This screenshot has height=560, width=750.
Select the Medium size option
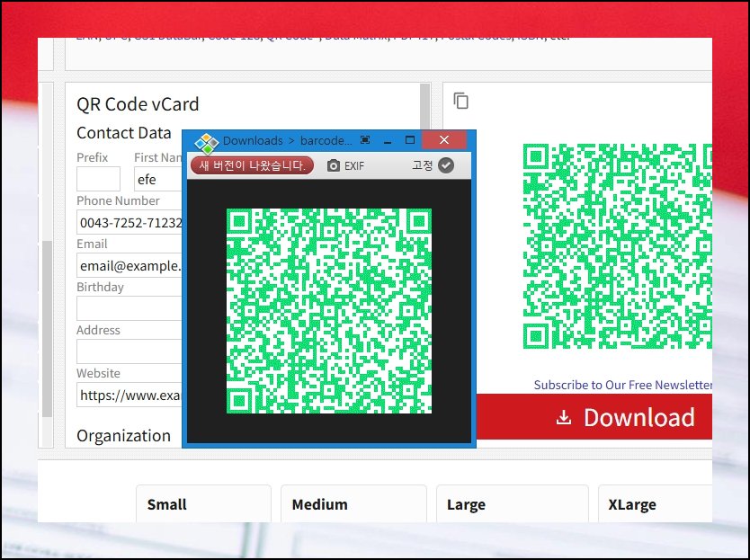[x=353, y=504]
